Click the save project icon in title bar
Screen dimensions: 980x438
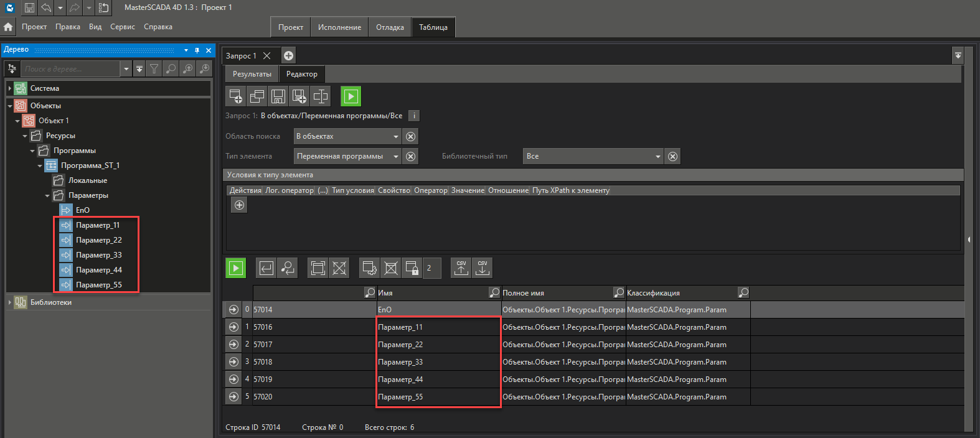29,8
